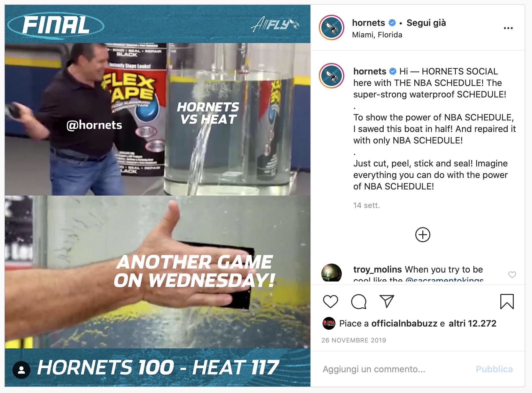Viewport: 532px width, 393px height.
Task: Open the comment speech bubble icon
Action: 359,302
